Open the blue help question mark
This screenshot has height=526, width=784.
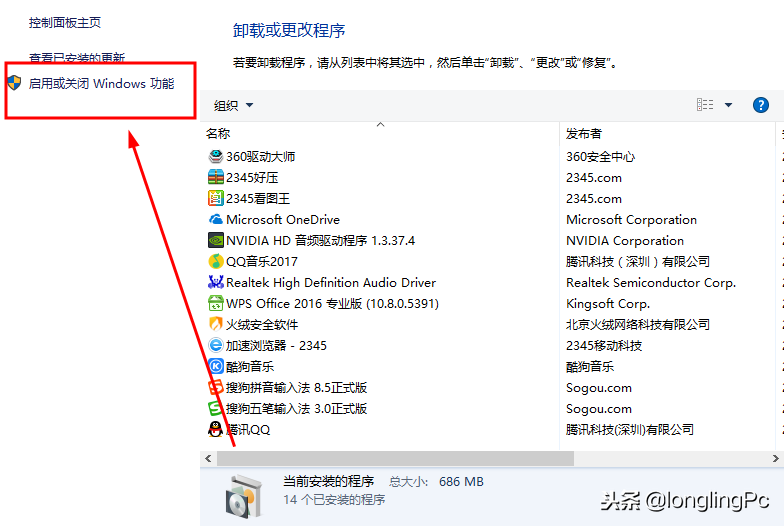[760, 105]
